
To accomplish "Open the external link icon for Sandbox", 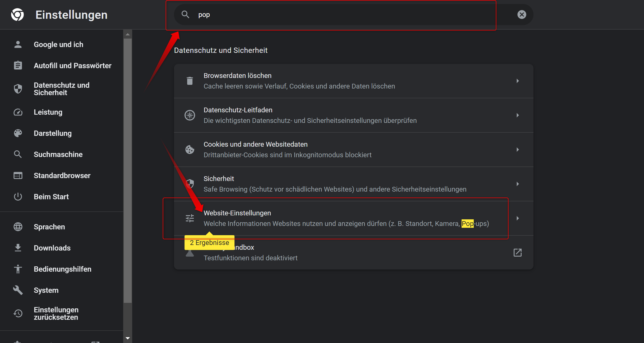I will (517, 253).
